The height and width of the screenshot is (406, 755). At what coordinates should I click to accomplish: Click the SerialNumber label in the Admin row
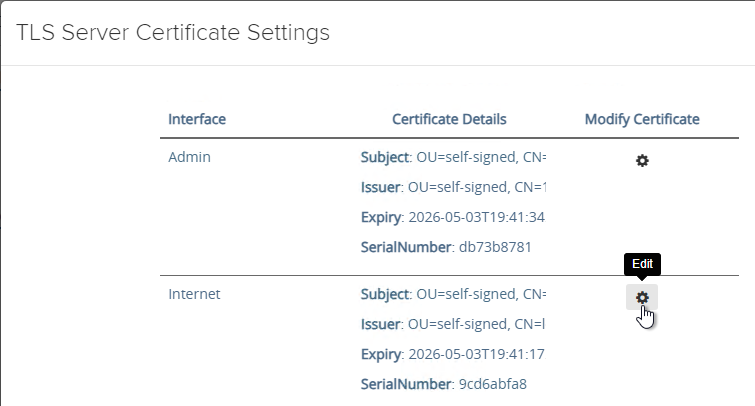(405, 247)
